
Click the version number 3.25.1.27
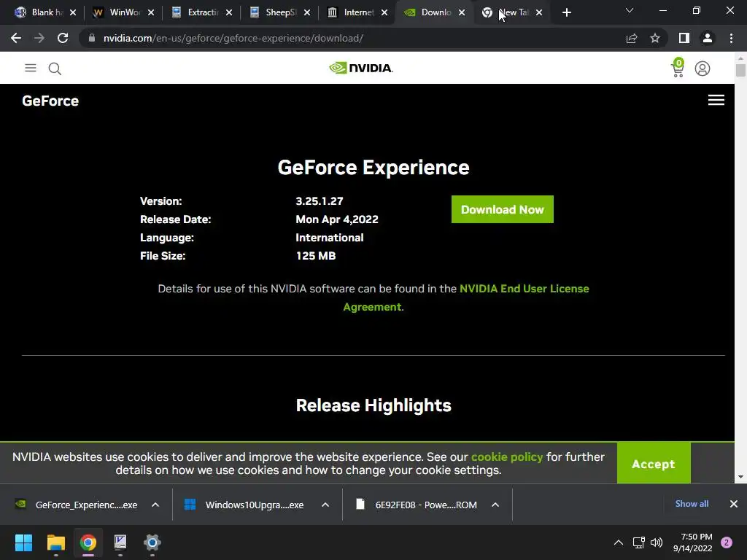click(x=320, y=201)
